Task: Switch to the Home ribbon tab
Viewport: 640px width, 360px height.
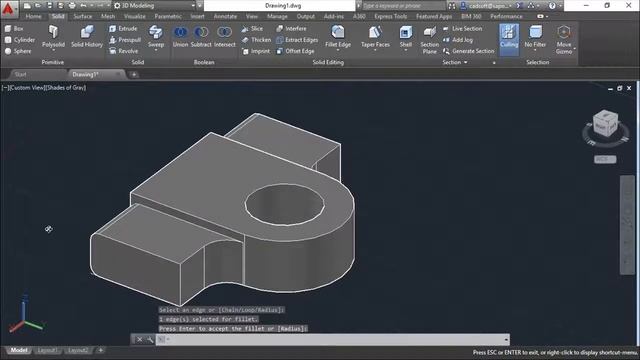Action: click(x=33, y=16)
